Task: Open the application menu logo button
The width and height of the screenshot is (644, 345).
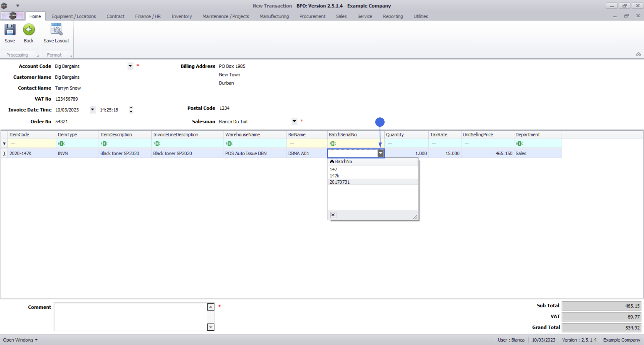Action: click(12, 16)
